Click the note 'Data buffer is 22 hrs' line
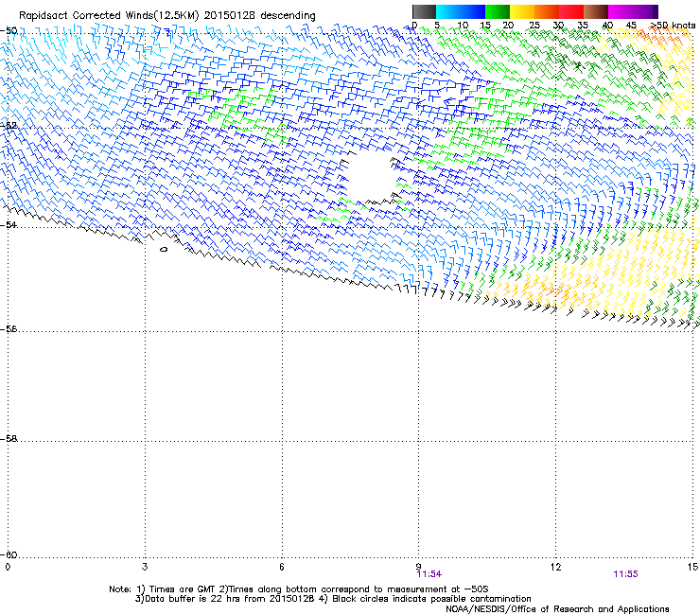700x615 pixels. (x=333, y=599)
